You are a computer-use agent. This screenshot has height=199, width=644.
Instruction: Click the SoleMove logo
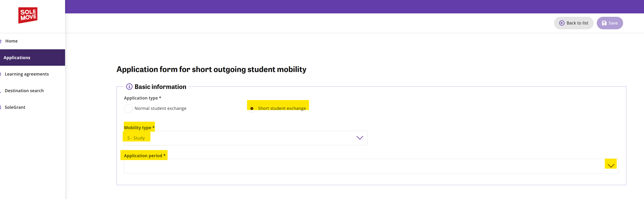[x=28, y=15]
